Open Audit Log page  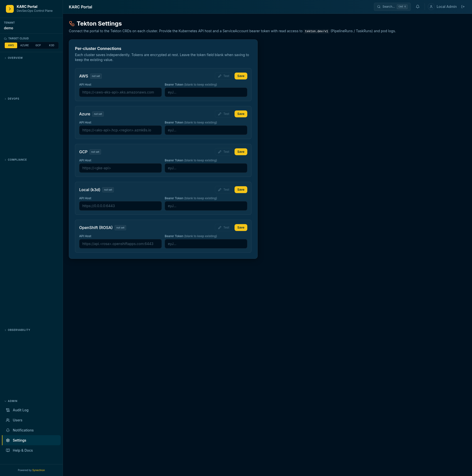tap(31, 410)
